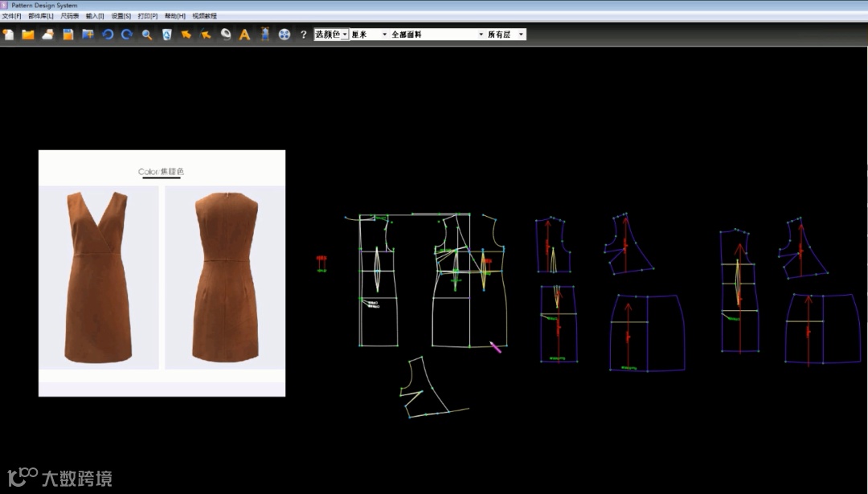Image resolution: width=868 pixels, height=494 pixels.
Task: Click the Save disk icon
Action: pyautogui.click(x=68, y=35)
